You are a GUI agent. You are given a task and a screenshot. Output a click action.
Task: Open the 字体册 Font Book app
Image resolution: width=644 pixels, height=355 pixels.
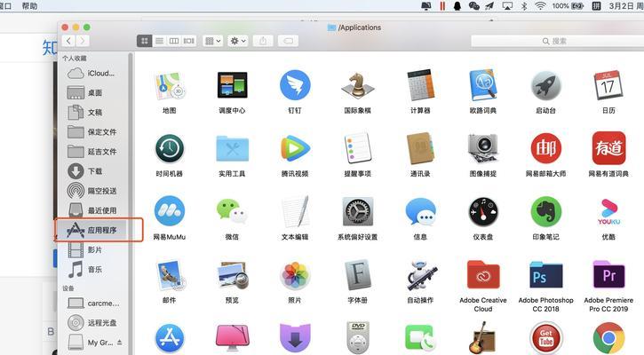[x=358, y=274]
